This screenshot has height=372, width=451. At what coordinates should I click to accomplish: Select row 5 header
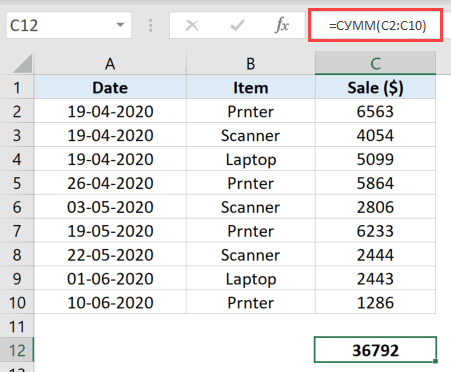(17, 183)
